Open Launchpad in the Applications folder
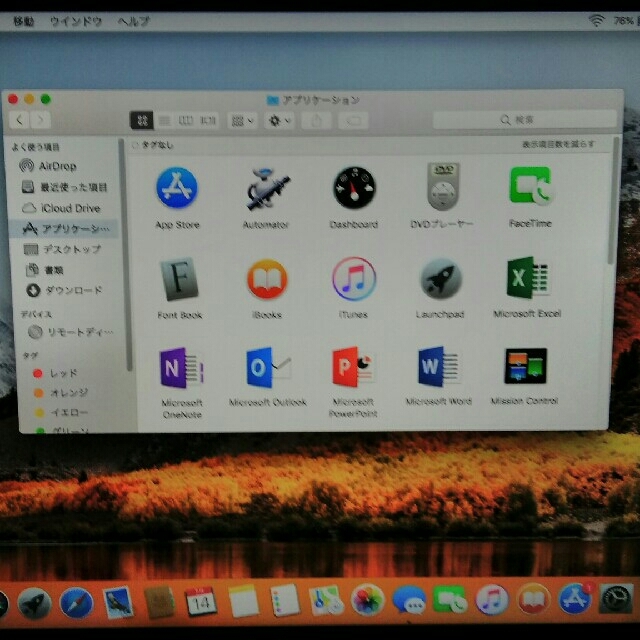The width and height of the screenshot is (640, 640). tap(441, 280)
